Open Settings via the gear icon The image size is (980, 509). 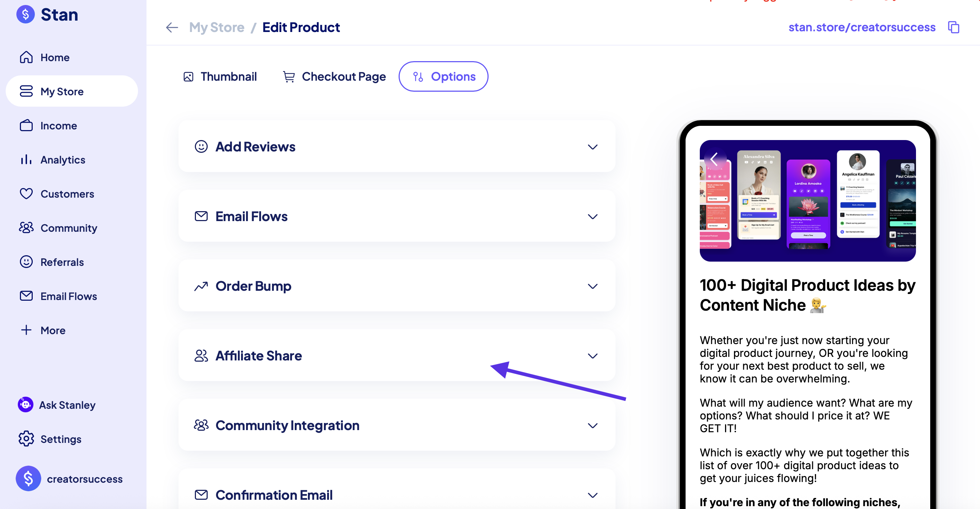pos(26,439)
